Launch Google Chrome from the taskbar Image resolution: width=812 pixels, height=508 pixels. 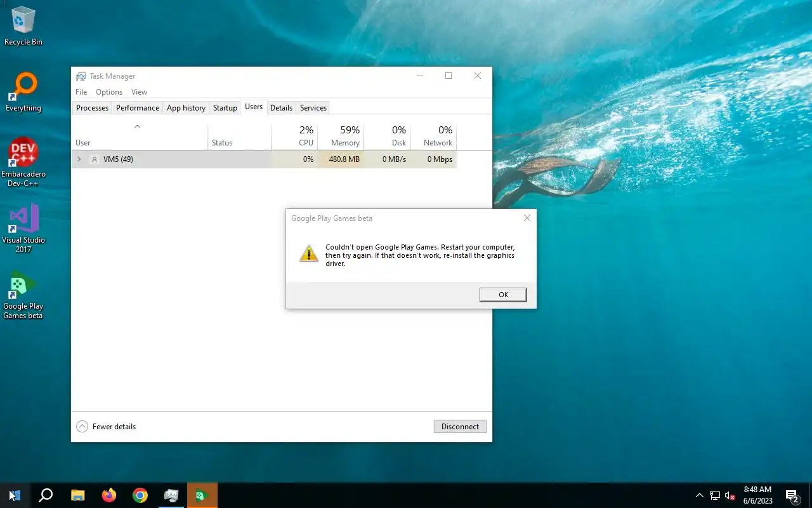pos(140,495)
